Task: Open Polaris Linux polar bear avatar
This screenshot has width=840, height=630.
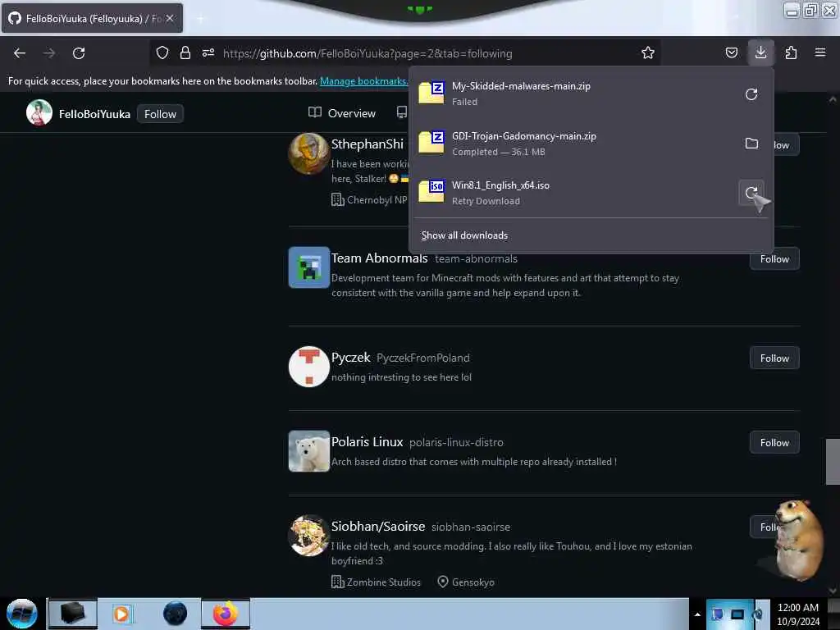Action: point(308,451)
